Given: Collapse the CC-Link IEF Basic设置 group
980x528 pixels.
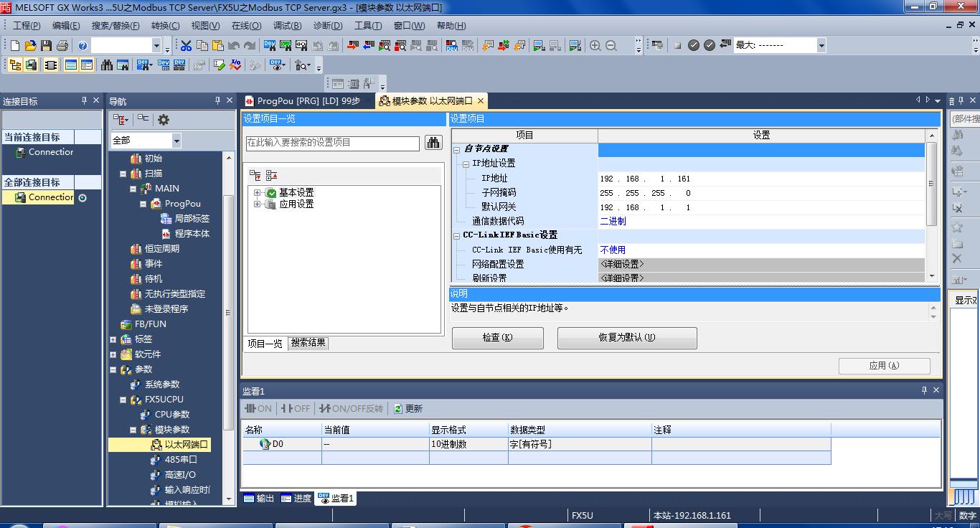Looking at the screenshot, I should click(x=457, y=235).
